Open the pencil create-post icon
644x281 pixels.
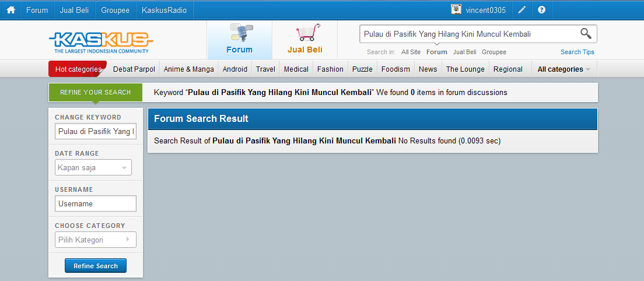tap(521, 10)
